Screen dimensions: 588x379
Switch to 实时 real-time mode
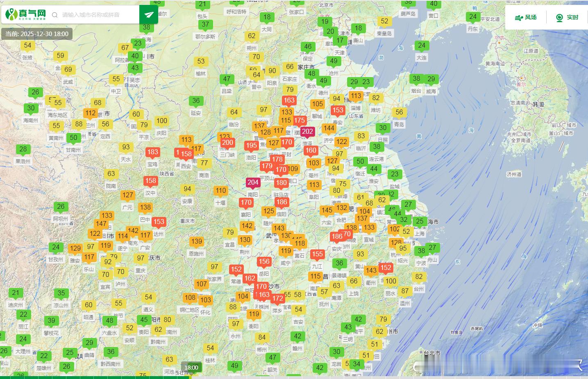[x=567, y=18]
